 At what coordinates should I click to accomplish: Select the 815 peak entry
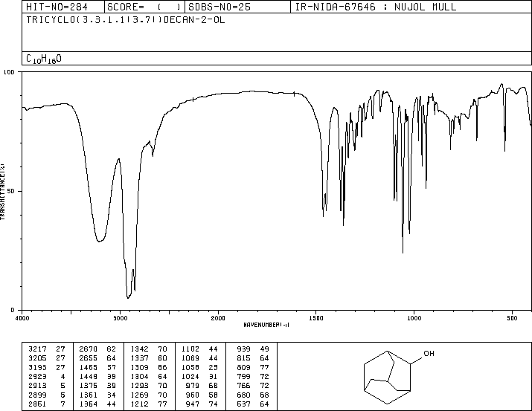pos(253,358)
